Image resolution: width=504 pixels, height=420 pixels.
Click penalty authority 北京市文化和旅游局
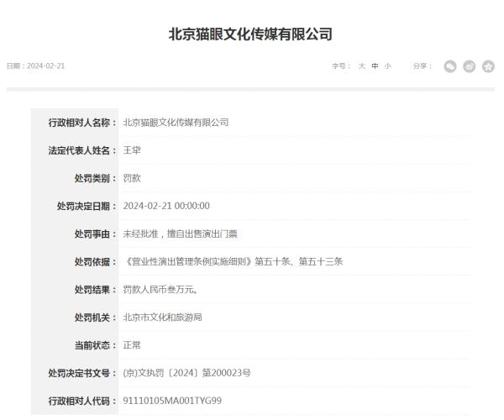tap(162, 318)
